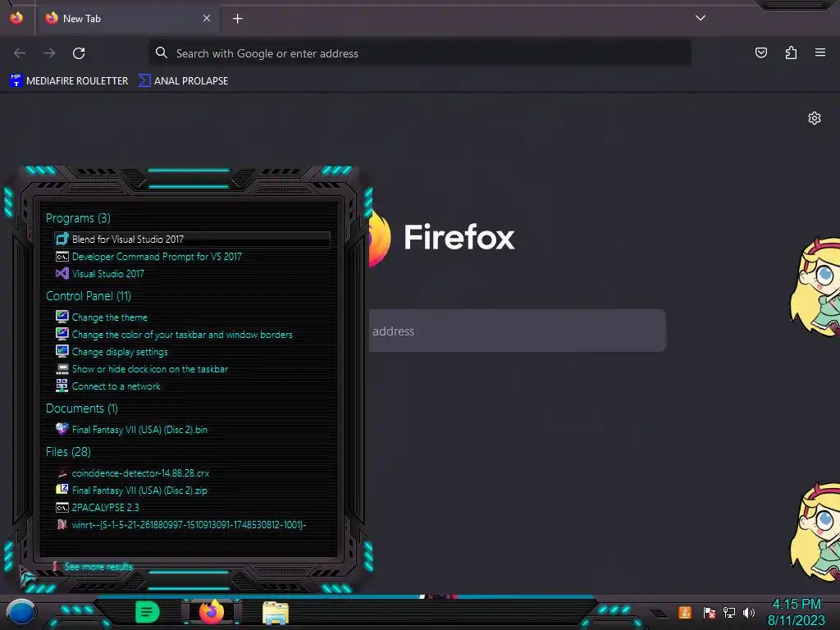Image resolution: width=840 pixels, height=630 pixels.
Task: Click the Connect to a network icon
Action: (x=62, y=386)
